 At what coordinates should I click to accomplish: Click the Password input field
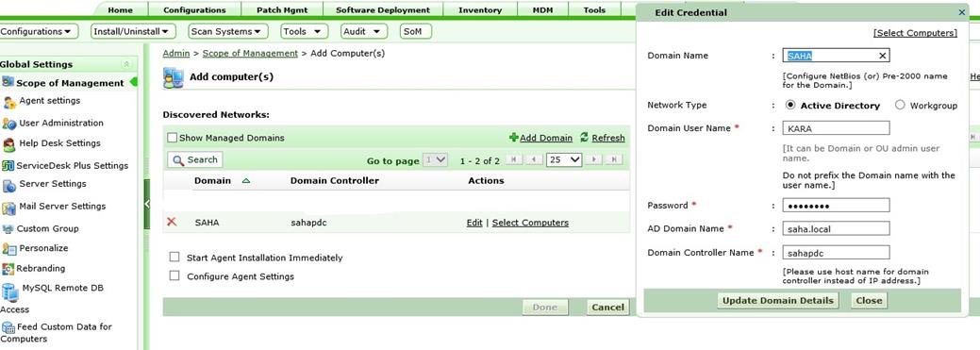coord(837,205)
